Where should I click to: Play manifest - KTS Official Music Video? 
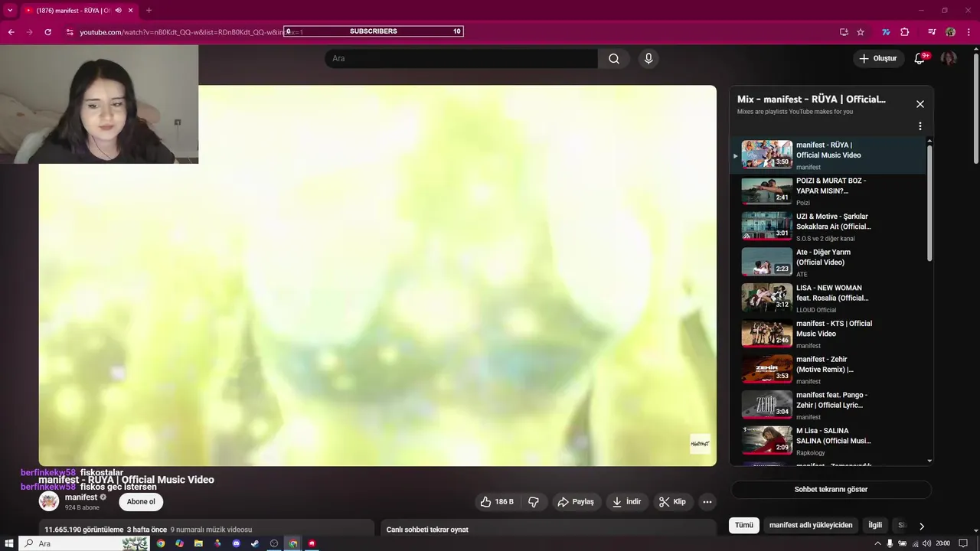[829, 334]
